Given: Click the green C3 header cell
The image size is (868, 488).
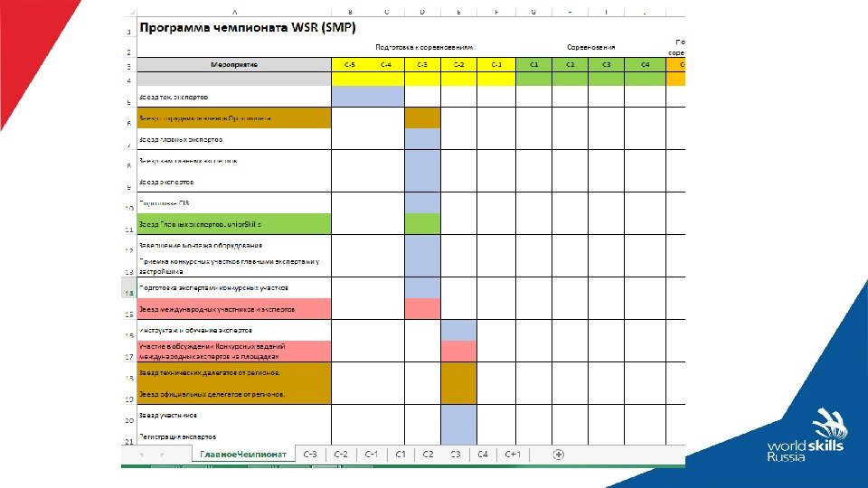Looking at the screenshot, I should coord(606,65).
